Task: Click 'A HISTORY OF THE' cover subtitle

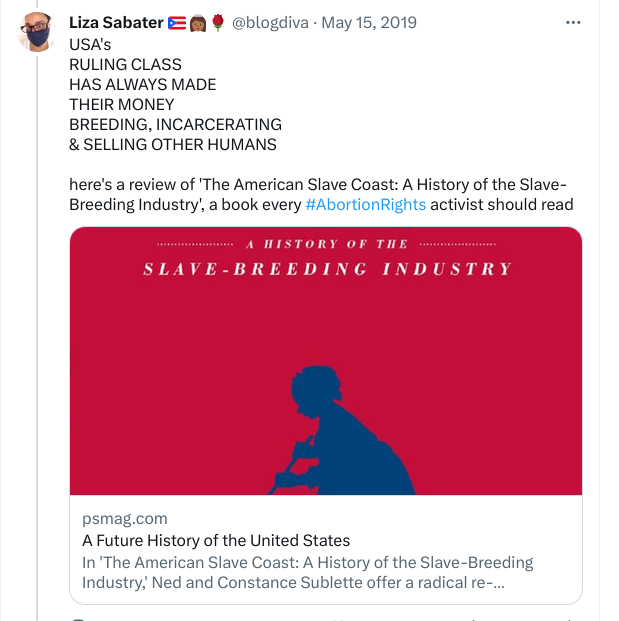Action: pyautogui.click(x=327, y=244)
